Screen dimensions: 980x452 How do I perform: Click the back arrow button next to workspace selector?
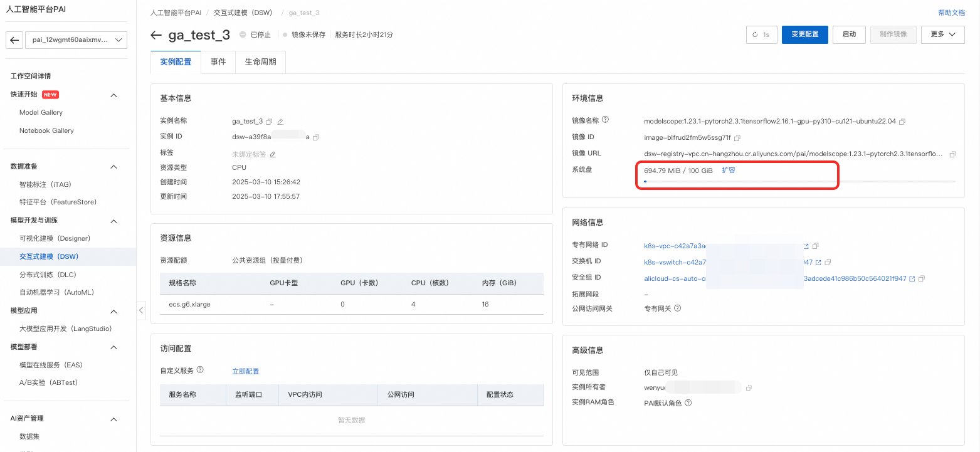[14, 40]
